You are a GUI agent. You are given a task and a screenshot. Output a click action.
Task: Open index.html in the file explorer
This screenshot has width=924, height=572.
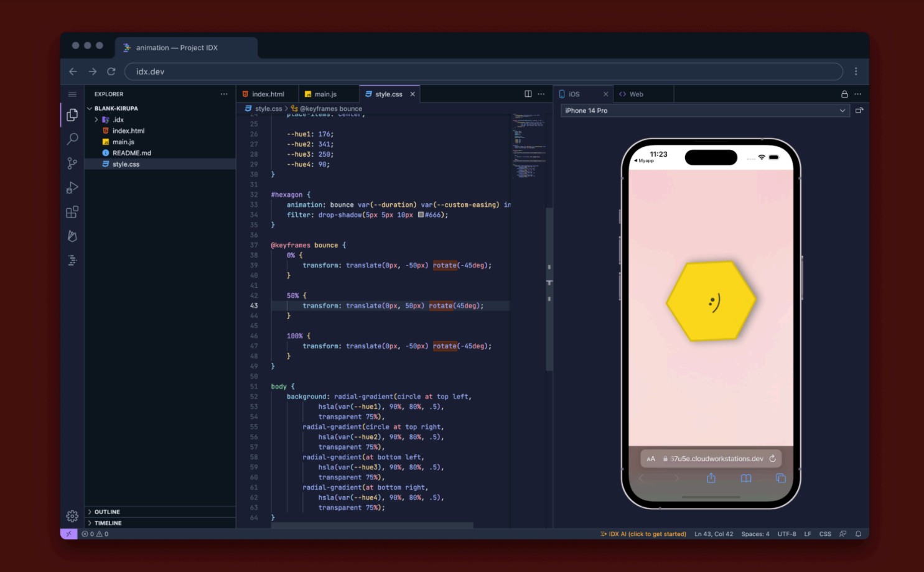[160, 131]
